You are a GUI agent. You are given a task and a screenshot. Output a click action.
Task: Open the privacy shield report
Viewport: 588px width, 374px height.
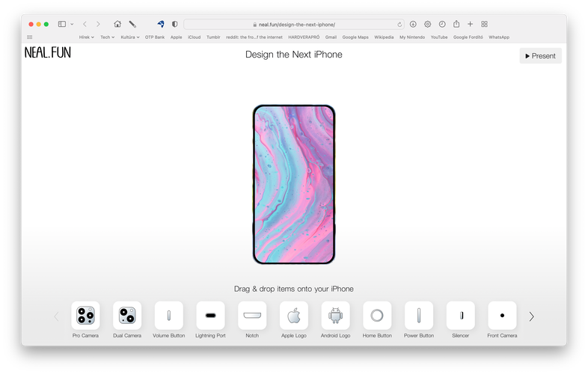click(x=175, y=24)
